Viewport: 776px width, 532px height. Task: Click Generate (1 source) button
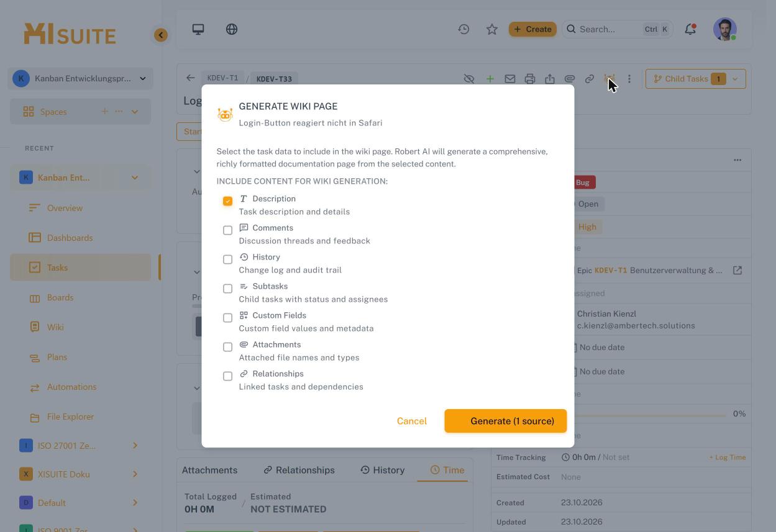[x=506, y=421]
